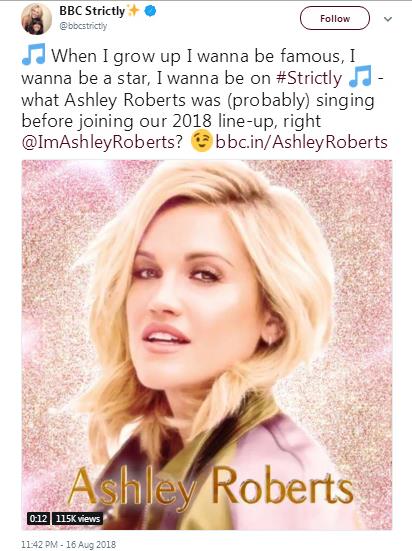Open the BBC Strictly profile avatar
Screen dimensions: 412x551
pyautogui.click(x=37, y=19)
